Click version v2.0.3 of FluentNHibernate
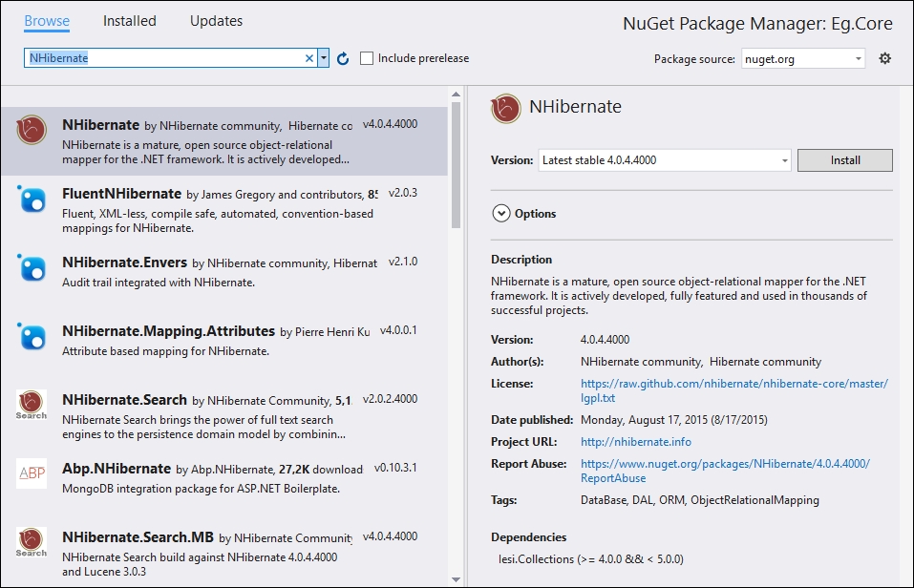The width and height of the screenshot is (914, 588). click(403, 193)
